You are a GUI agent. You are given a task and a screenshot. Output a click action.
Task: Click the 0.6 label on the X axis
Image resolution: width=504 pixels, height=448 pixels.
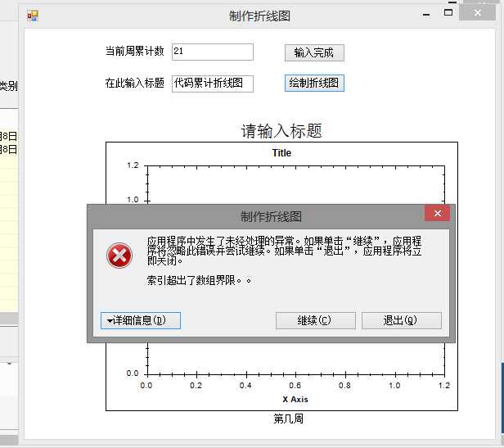(295, 385)
